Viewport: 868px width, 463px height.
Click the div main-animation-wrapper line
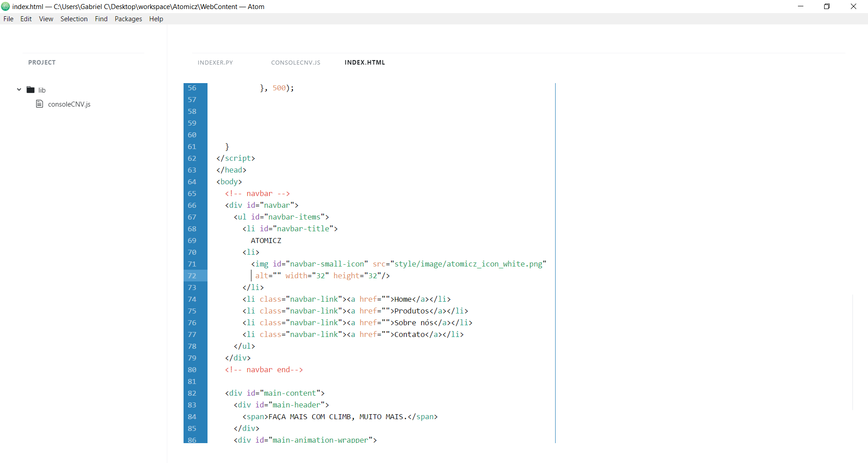click(305, 440)
